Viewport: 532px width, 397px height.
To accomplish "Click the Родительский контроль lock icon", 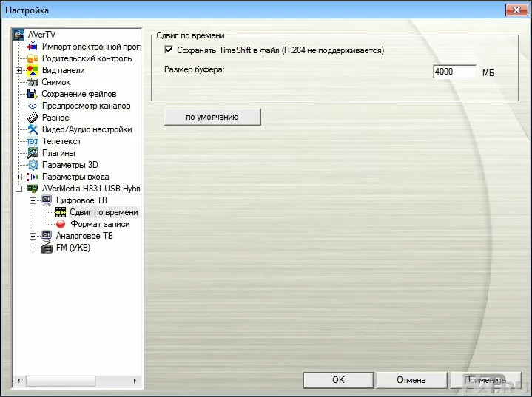I will click(x=33, y=58).
